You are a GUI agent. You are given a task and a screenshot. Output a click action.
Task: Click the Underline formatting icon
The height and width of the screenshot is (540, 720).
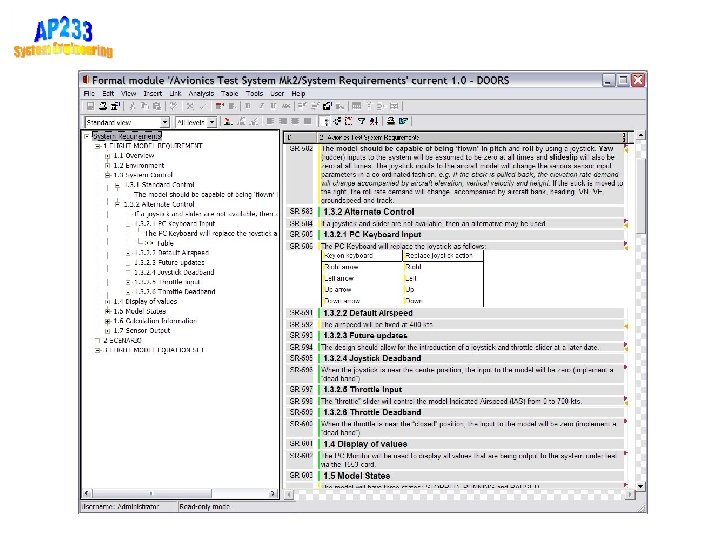[x=273, y=106]
